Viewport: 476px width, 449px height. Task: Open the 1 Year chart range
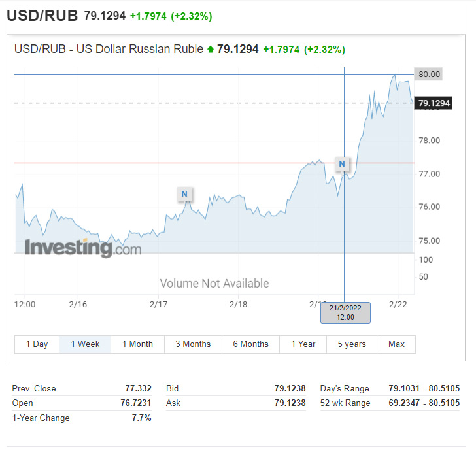tap(303, 344)
